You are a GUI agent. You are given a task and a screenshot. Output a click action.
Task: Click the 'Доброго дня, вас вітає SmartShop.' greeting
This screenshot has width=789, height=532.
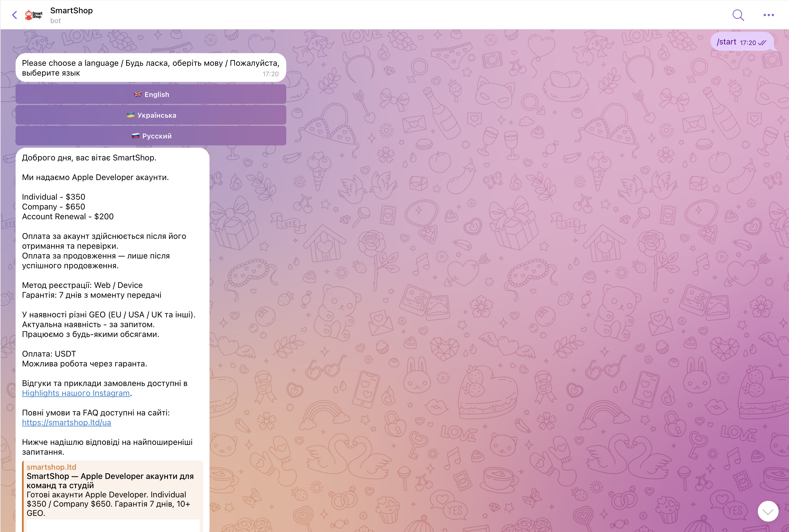pyautogui.click(x=89, y=158)
